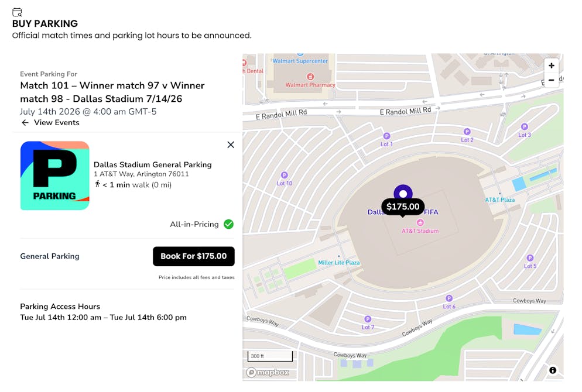This screenshot has height=392, width=582.
Task: Go back using the View Events link
Action: (x=50, y=122)
